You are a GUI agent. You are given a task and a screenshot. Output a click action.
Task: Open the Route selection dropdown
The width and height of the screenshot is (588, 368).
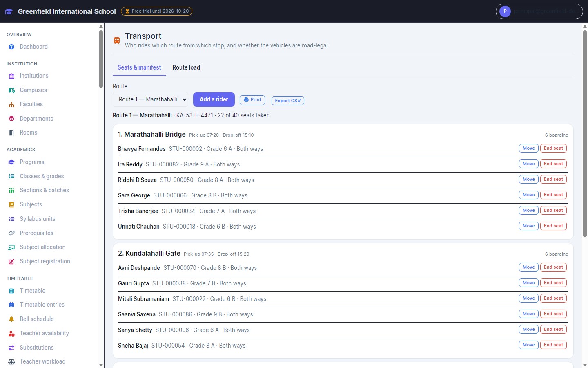(150, 99)
